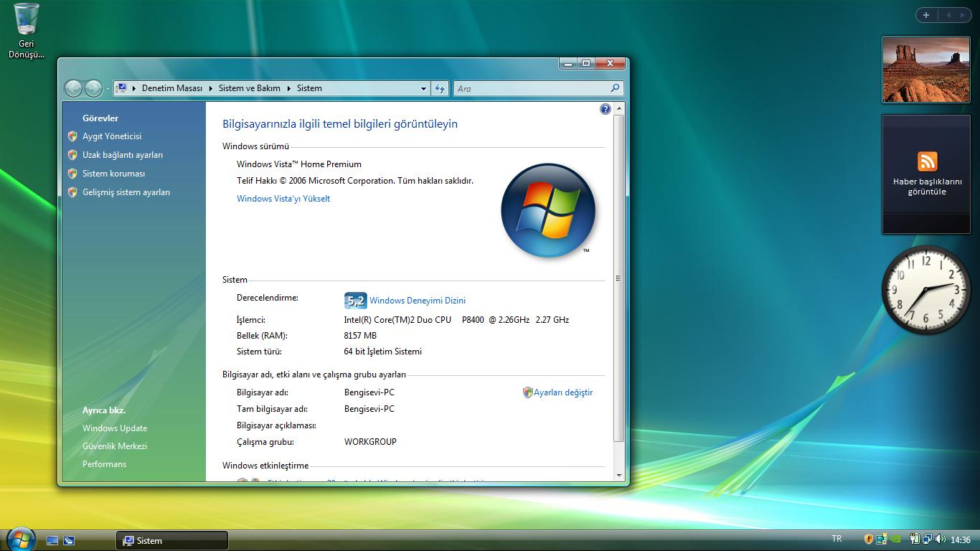The width and height of the screenshot is (980, 551).
Task: Minimize the Sistem window
Action: click(x=568, y=63)
